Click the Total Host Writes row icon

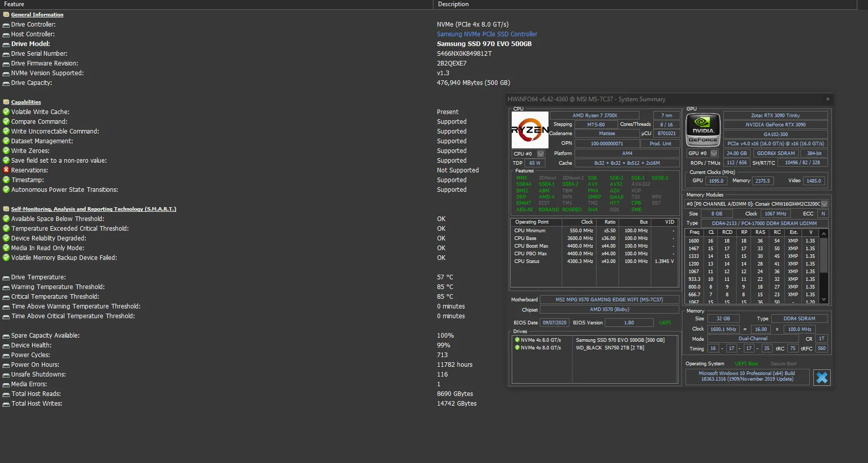click(6, 404)
